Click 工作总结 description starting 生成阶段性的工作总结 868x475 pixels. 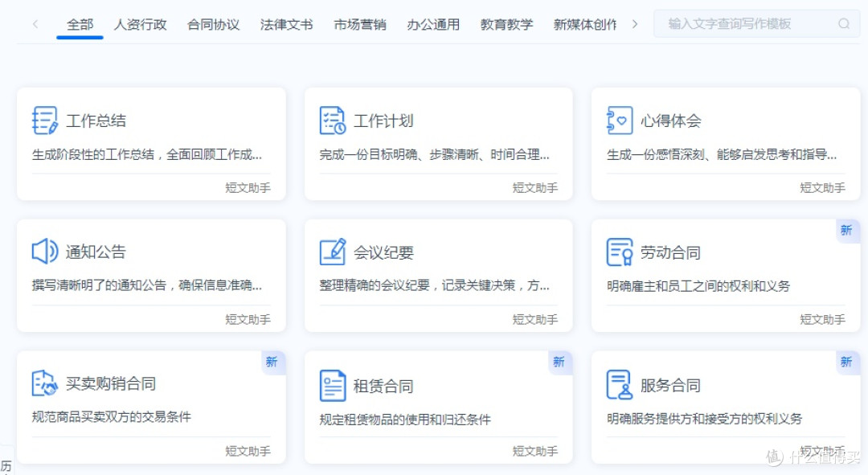[x=147, y=154]
